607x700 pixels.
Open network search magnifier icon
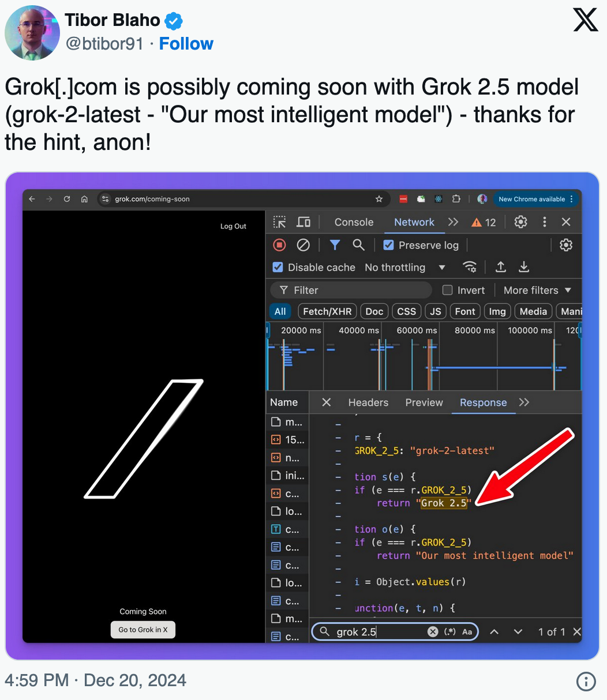point(359,245)
